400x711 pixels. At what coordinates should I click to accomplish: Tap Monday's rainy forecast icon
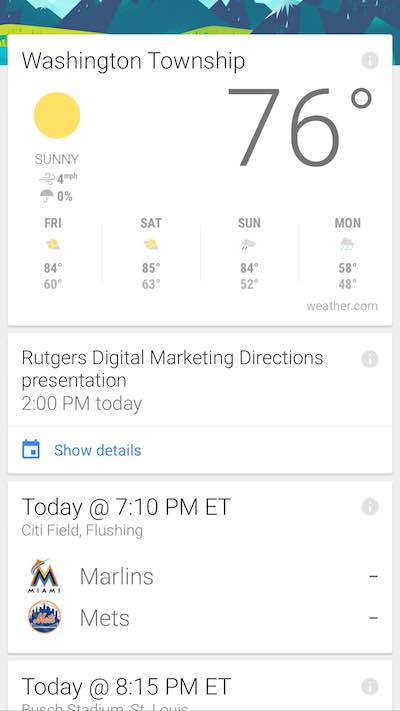tap(347, 244)
